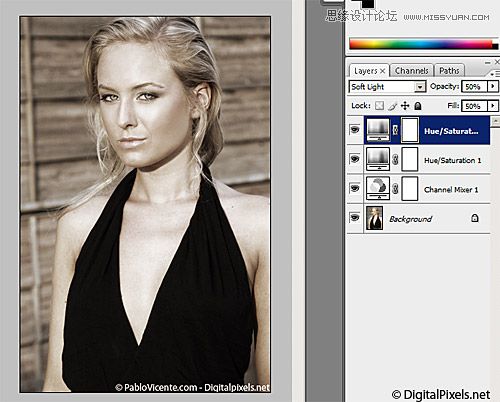Click scroll-up arrow of layers list
Image resolution: width=500 pixels, height=402 pixels.
pyautogui.click(x=496, y=120)
